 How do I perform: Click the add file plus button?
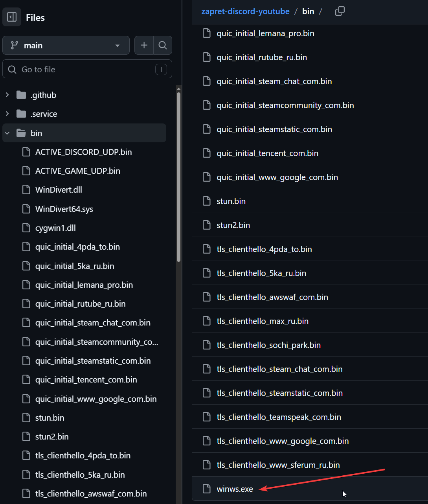(x=144, y=45)
